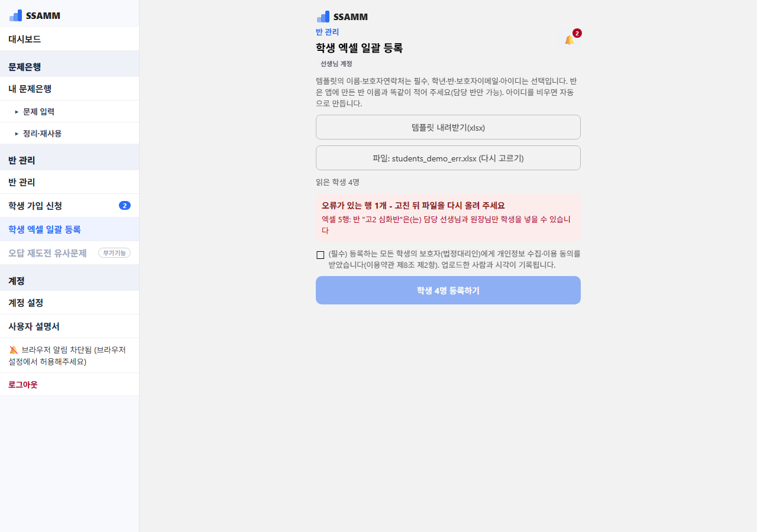This screenshot has height=532, width=757.
Task: Open 내 문제은행 menu item
Action: 69,89
